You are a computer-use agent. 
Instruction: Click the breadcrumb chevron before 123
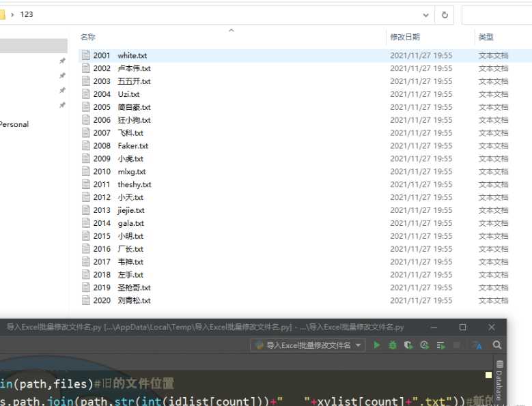click(12, 14)
